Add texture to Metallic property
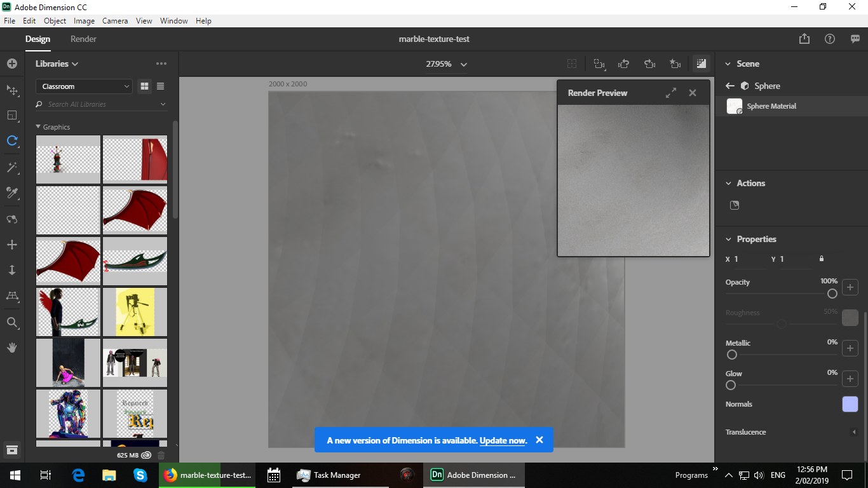868x488 pixels. pos(850,348)
